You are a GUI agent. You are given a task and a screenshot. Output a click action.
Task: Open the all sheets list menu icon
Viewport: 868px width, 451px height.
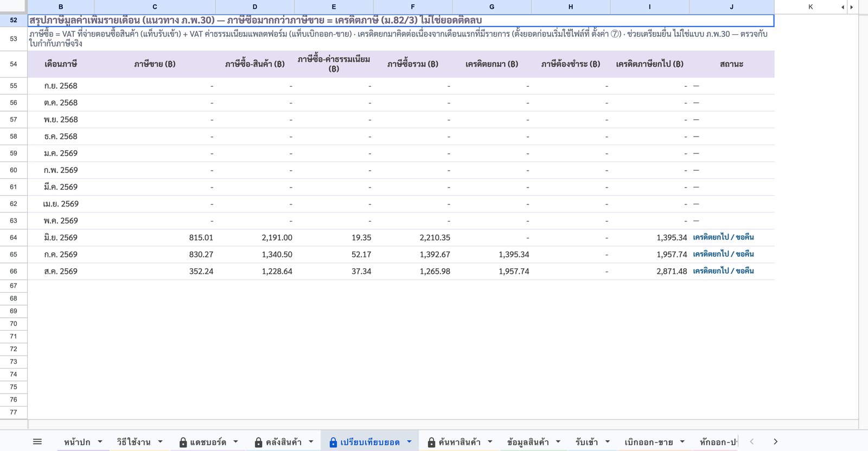[37, 442]
